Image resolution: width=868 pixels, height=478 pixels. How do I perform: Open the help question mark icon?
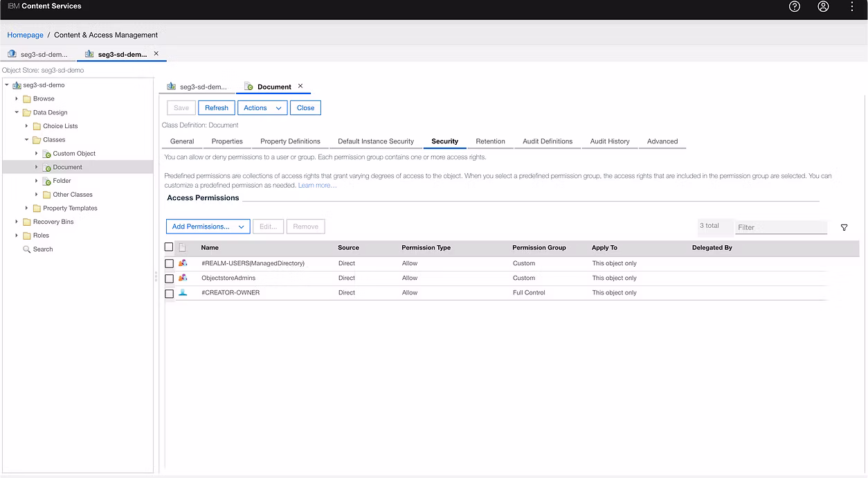tap(795, 6)
